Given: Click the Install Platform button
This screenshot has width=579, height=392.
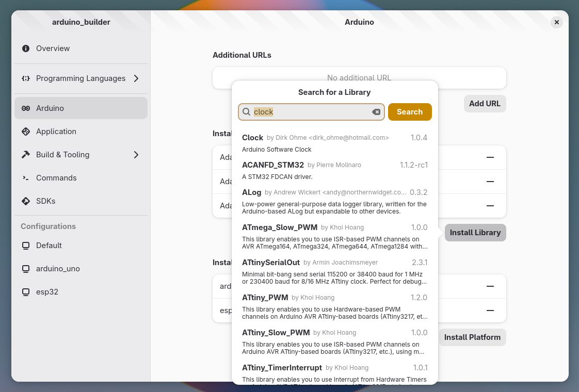Looking at the screenshot, I should click(x=472, y=337).
